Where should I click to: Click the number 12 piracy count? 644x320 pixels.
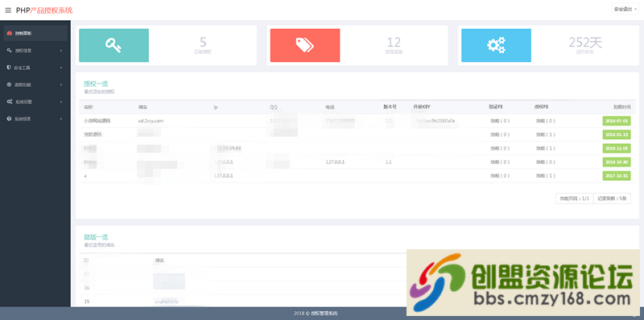point(394,42)
